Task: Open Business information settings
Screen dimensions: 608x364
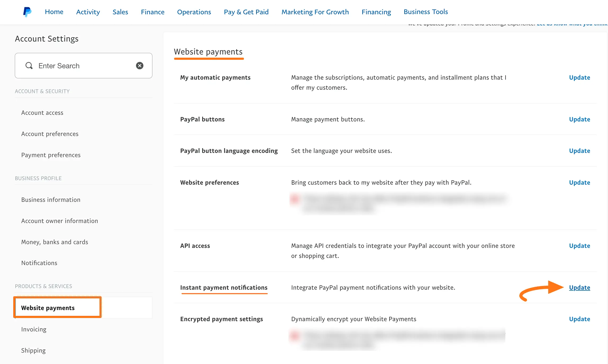Action: pos(51,200)
